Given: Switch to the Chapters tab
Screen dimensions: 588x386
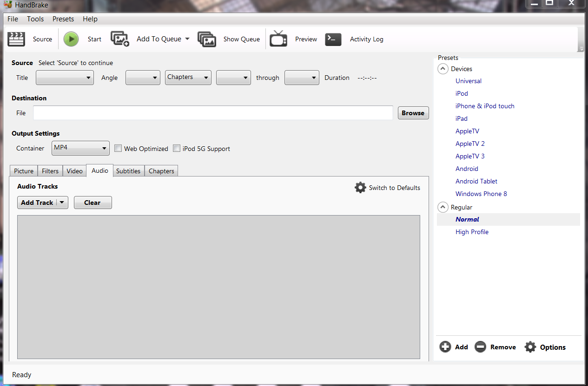Looking at the screenshot, I should [x=161, y=171].
